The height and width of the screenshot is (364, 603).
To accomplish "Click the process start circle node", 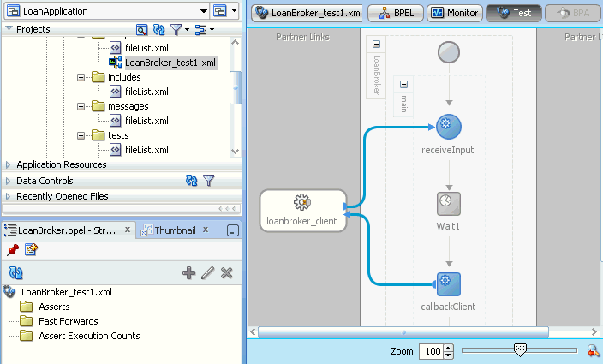I will point(449,52).
